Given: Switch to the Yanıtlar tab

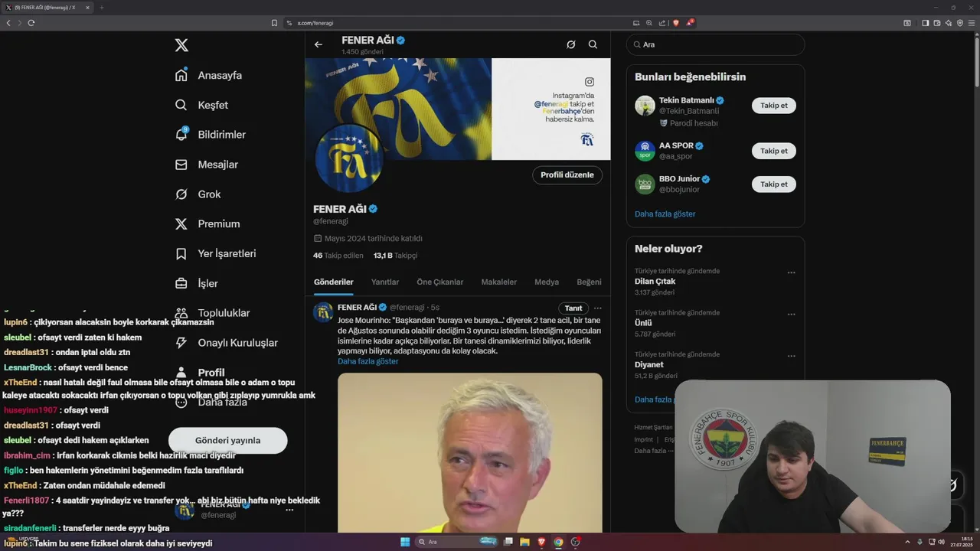Looking at the screenshot, I should pyautogui.click(x=385, y=282).
